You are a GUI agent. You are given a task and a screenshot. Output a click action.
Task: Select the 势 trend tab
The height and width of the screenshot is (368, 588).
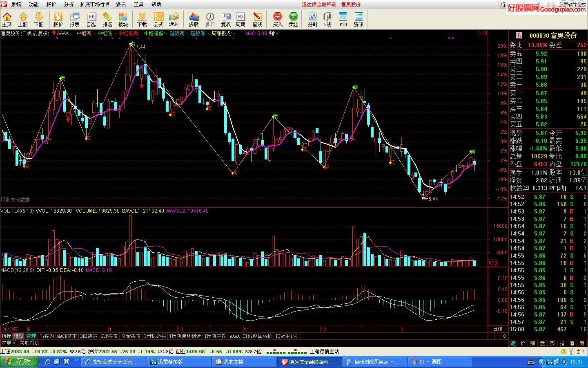tap(552, 343)
